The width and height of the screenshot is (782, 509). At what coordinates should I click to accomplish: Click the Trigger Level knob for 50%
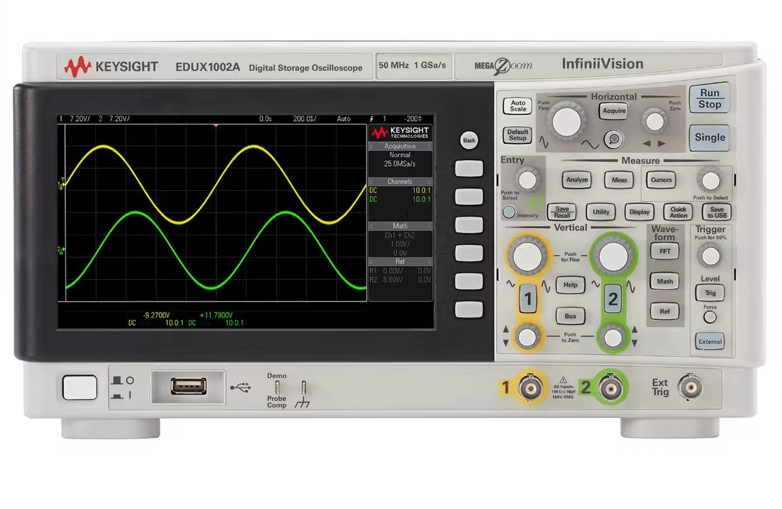(710, 256)
